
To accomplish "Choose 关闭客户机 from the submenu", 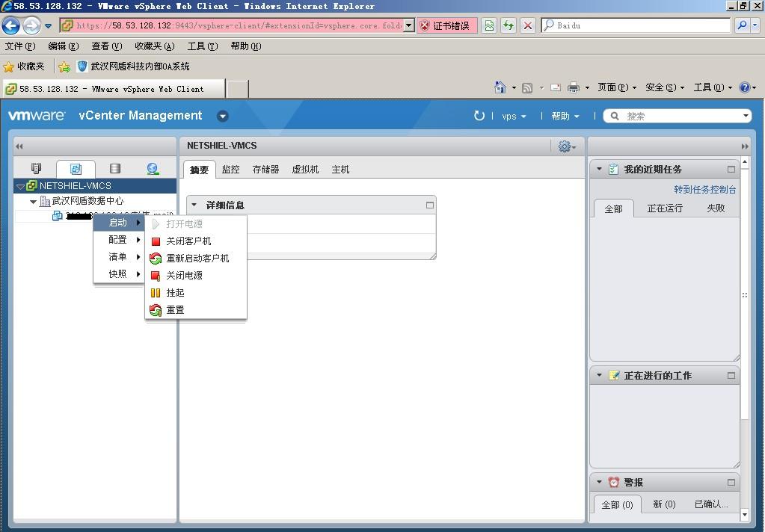I will (196, 241).
